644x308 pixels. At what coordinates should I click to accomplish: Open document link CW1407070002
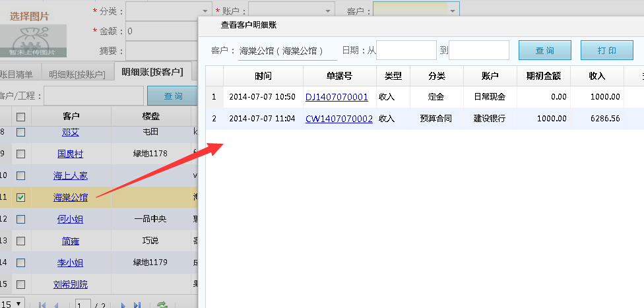(339, 119)
